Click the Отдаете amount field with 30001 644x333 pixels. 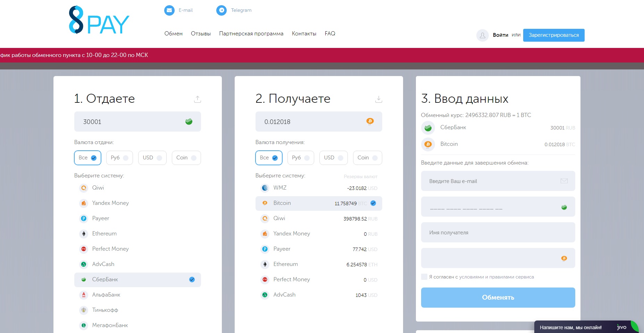coord(137,122)
